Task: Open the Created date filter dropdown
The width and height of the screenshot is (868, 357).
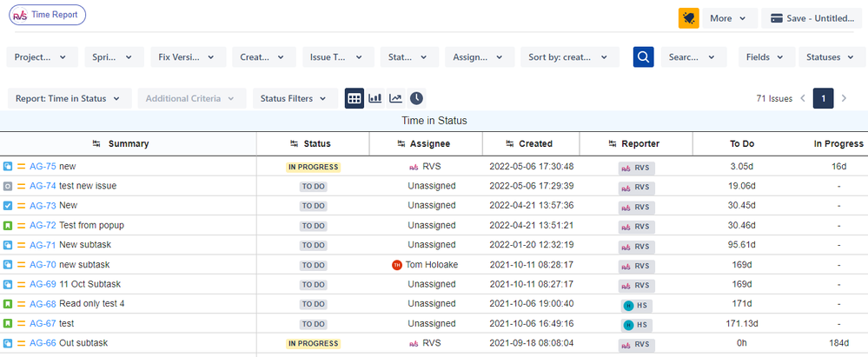Action: coord(264,57)
